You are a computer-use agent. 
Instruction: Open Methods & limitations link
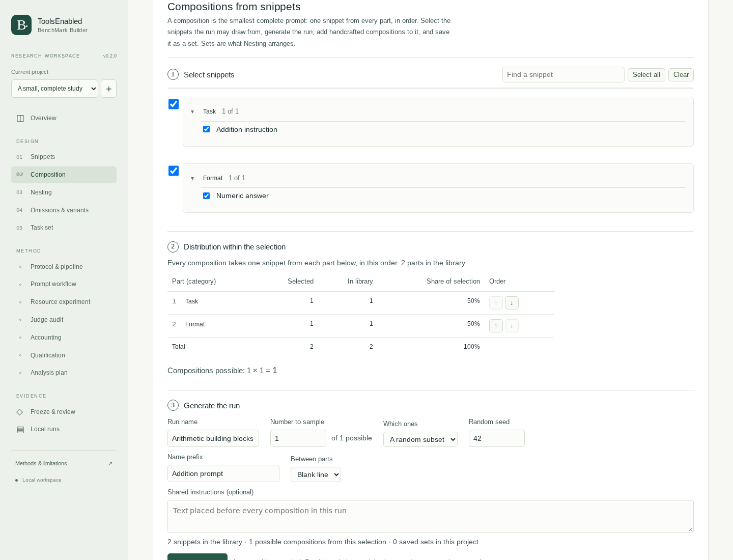(64, 463)
